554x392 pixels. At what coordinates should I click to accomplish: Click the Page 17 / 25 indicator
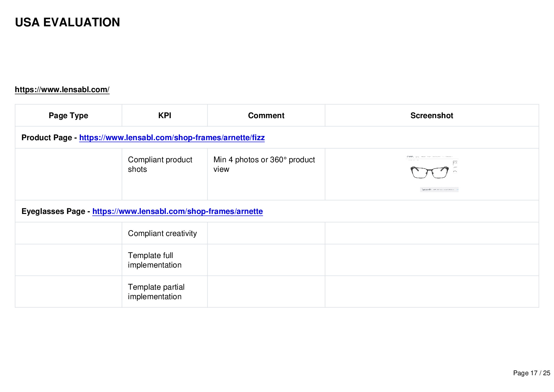click(532, 373)
